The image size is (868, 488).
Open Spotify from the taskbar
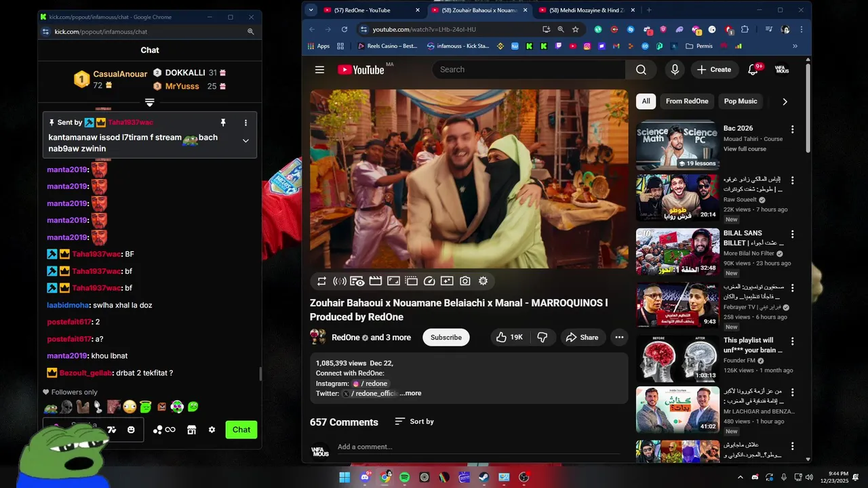coord(405,477)
